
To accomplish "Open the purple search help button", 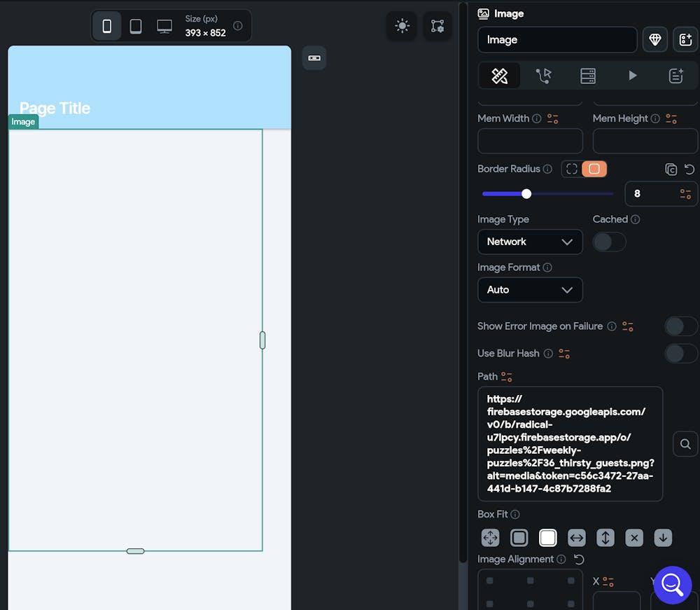I will click(x=672, y=585).
